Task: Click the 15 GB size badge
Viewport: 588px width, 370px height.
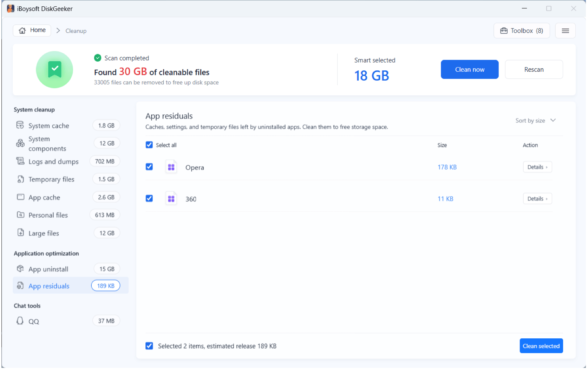Action: (x=107, y=269)
